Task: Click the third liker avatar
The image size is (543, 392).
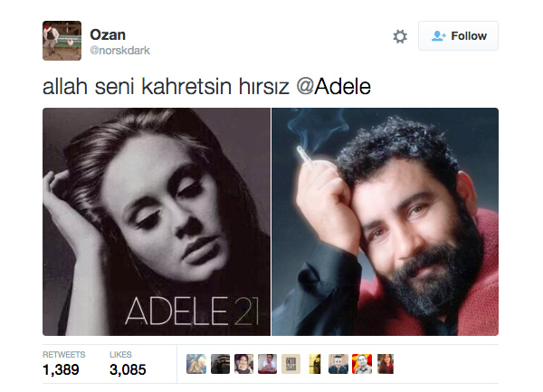Action: (x=243, y=364)
